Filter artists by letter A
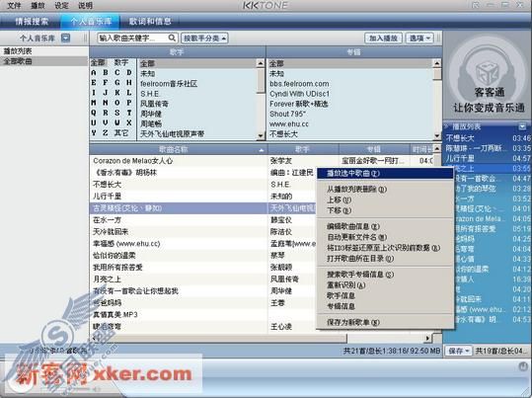 (94, 73)
